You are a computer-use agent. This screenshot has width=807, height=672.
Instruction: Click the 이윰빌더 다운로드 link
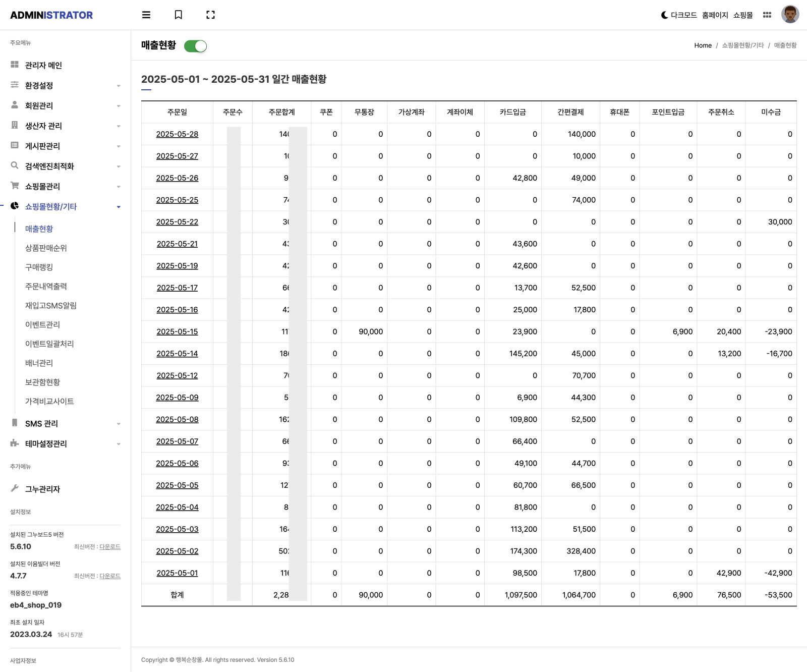pos(109,576)
